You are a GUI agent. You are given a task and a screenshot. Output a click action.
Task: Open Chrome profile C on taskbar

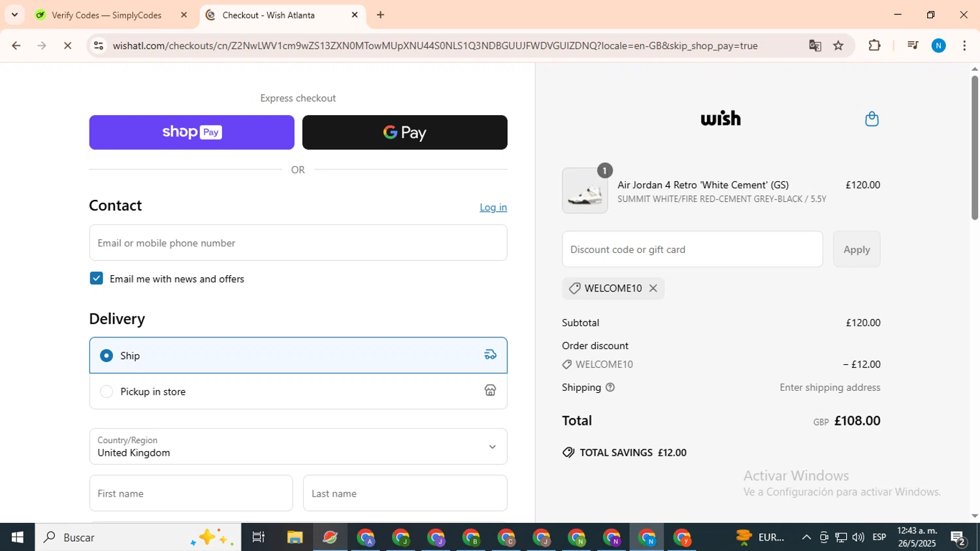pyautogui.click(x=506, y=537)
